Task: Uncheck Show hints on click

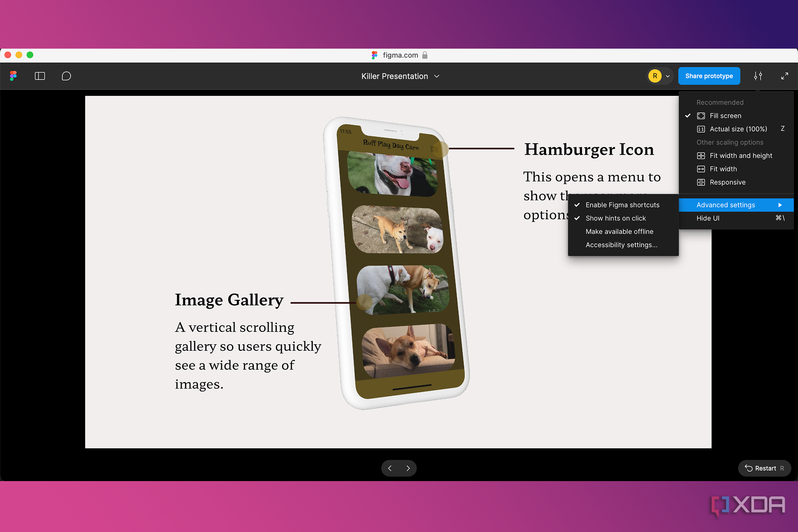Action: [615, 218]
